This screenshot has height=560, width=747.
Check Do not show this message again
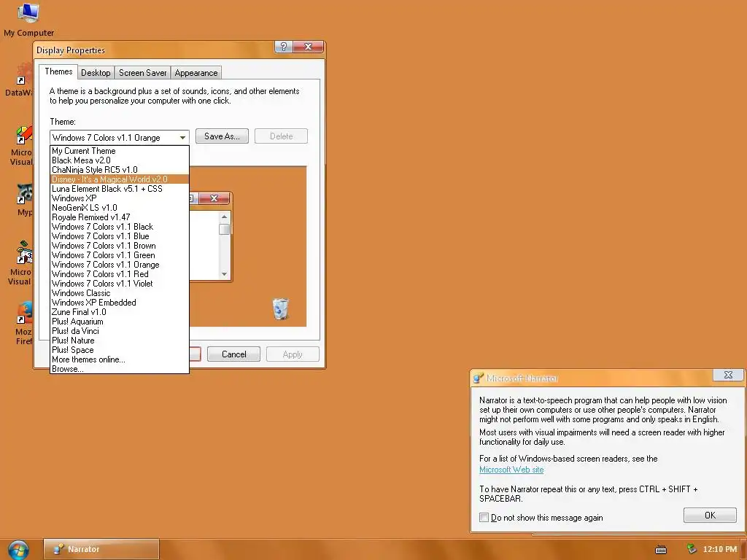(484, 518)
